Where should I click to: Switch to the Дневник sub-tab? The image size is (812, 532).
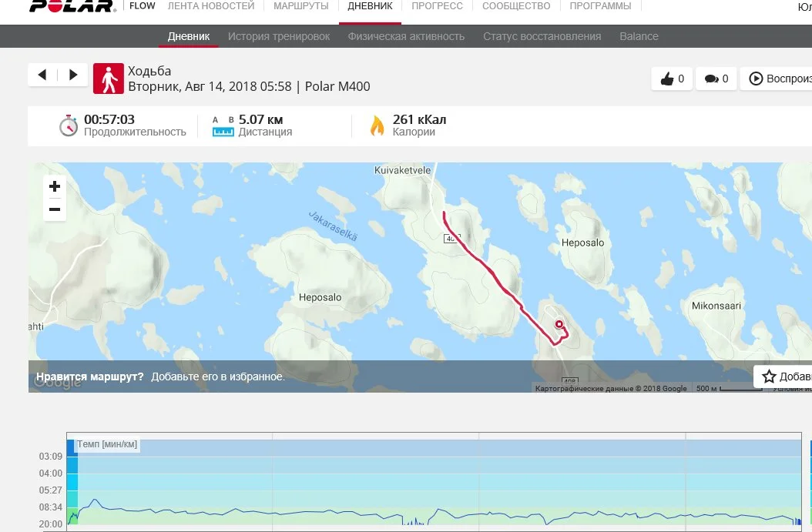pos(189,36)
